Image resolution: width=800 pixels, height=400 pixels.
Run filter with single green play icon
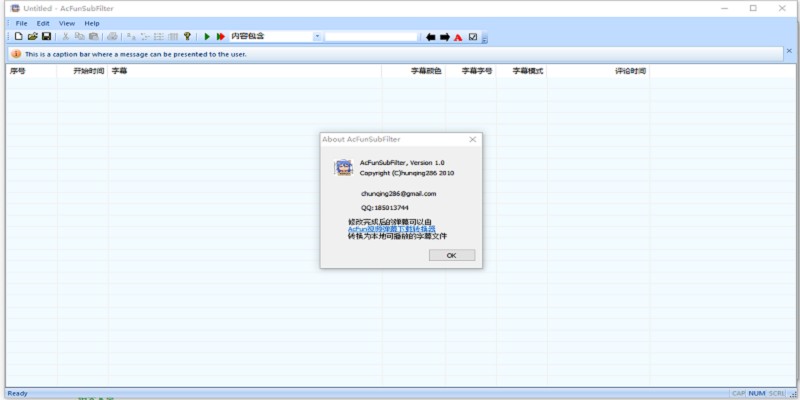(x=207, y=36)
